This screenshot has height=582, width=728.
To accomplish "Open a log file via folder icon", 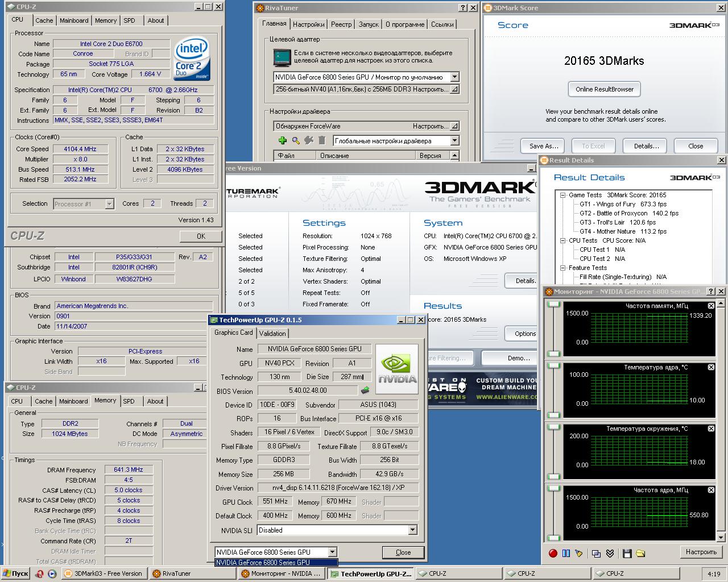I will pyautogui.click(x=640, y=553).
